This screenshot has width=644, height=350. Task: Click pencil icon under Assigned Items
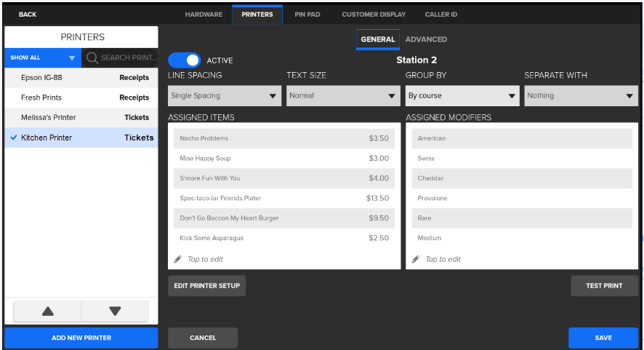pos(178,259)
